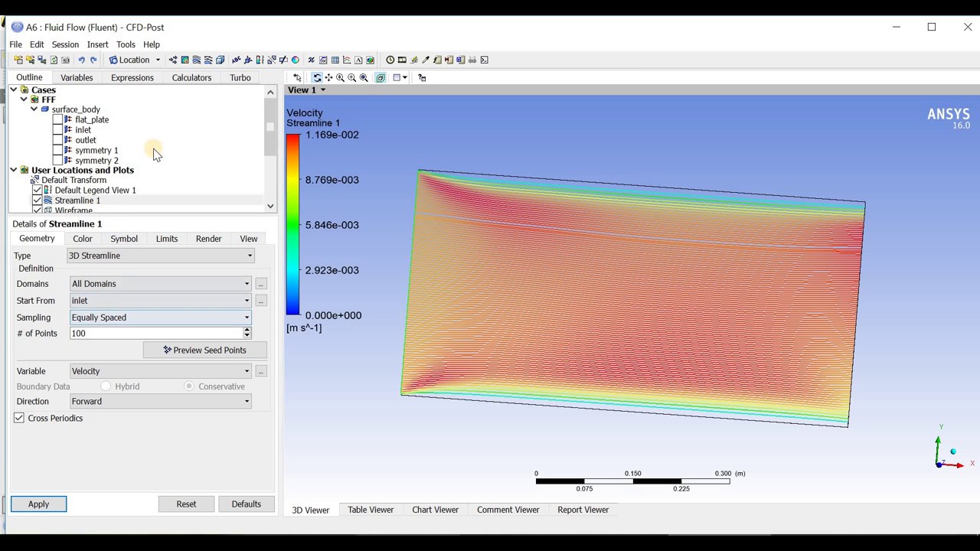
Task: Switch to the Chart Viewer tab
Action: pos(435,510)
